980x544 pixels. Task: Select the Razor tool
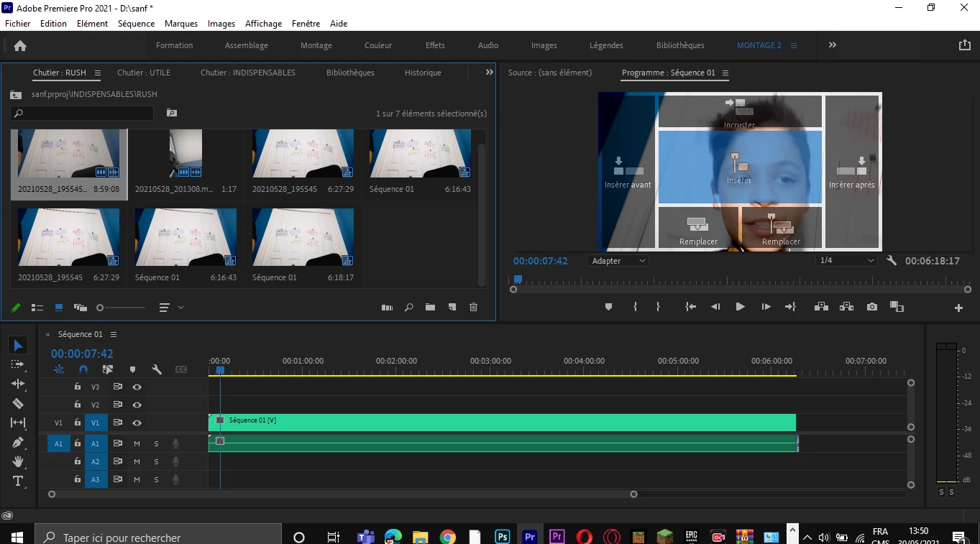[x=19, y=403]
